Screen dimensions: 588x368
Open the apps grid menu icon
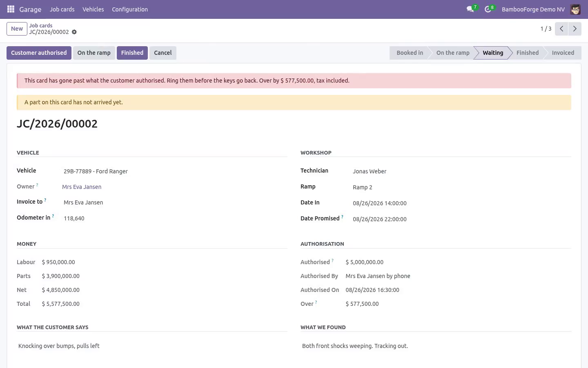click(11, 9)
